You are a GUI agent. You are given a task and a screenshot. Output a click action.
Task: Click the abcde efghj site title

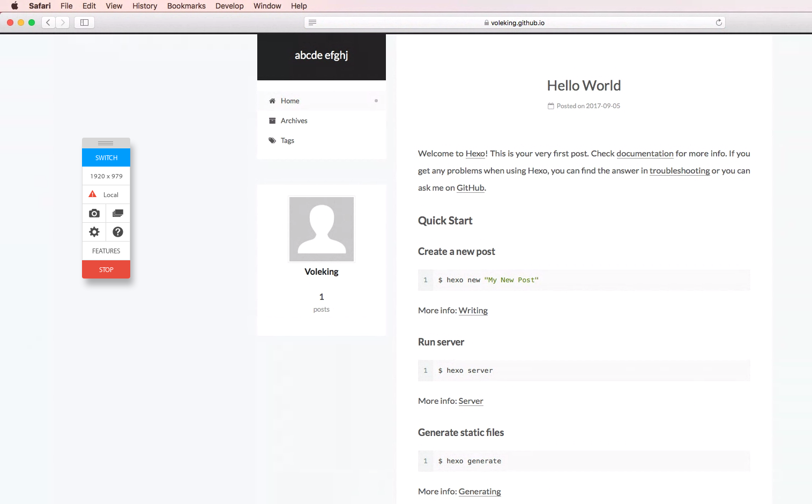(322, 55)
